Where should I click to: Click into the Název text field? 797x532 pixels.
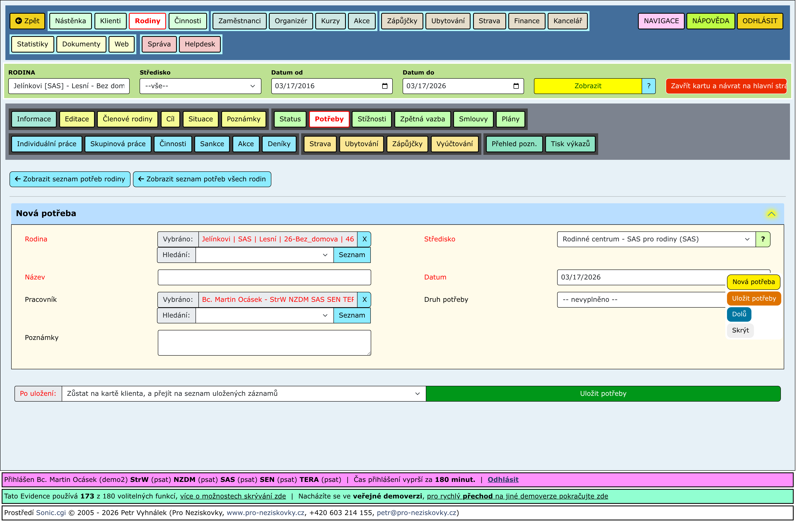[x=265, y=278]
